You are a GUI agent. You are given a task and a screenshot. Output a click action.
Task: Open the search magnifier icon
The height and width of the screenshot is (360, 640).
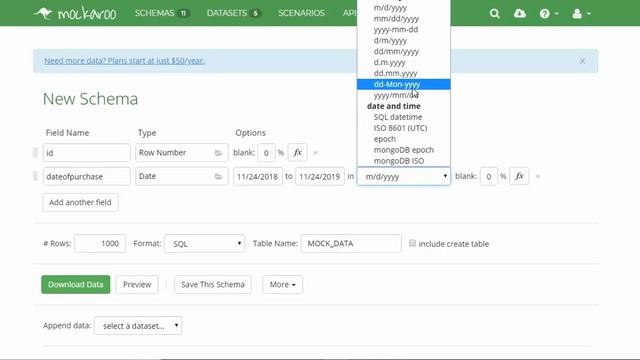pyautogui.click(x=495, y=13)
